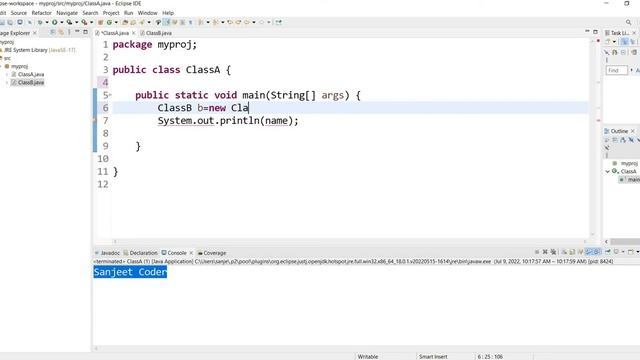This screenshot has height=360, width=640.
Task: Click the Coverage launch icon in toolbar
Action: [x=69, y=22]
